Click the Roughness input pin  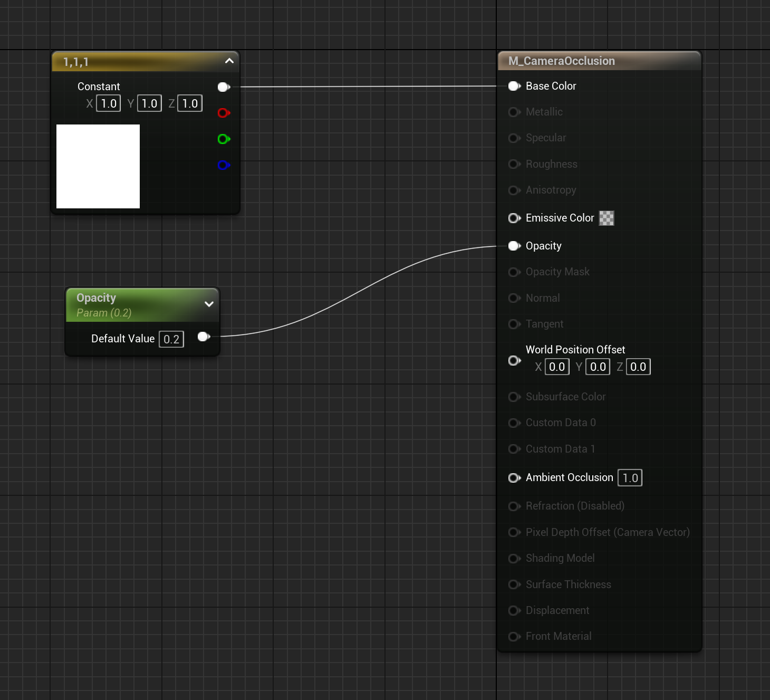pos(515,164)
